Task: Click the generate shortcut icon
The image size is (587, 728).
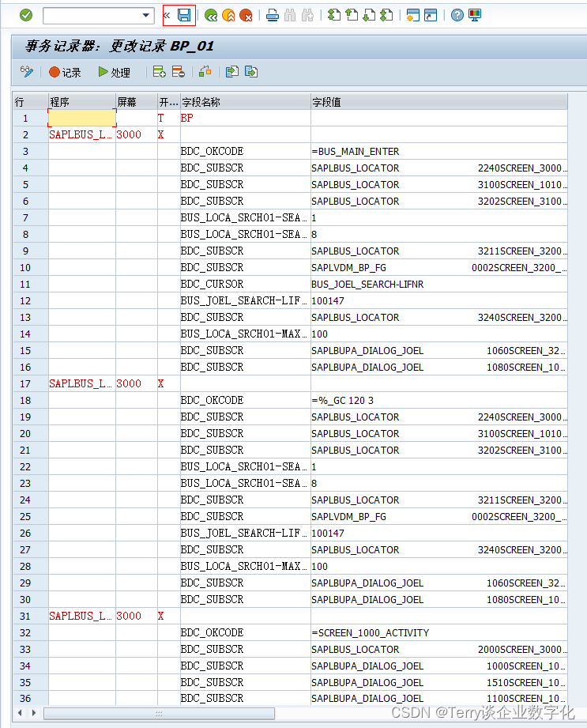Action: [431, 16]
